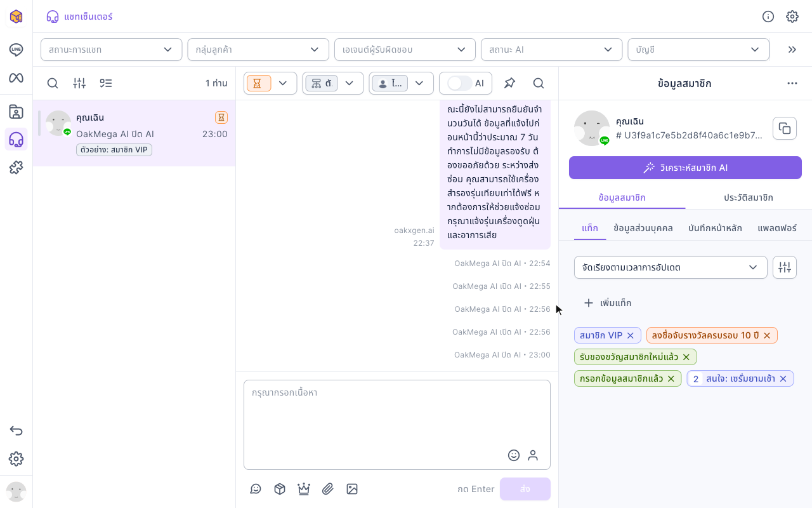Screen dimensions: 812x508
Task: Insert an emoji in the message
Action: click(514, 455)
